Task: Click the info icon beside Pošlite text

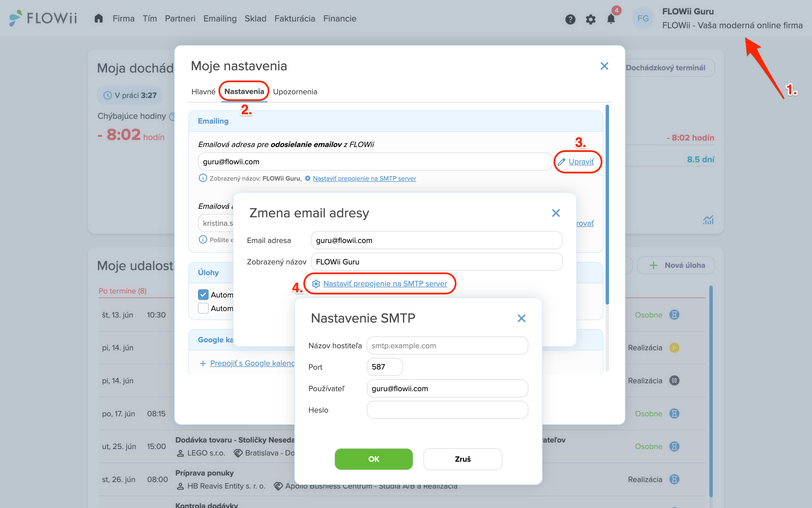Action: tap(203, 240)
